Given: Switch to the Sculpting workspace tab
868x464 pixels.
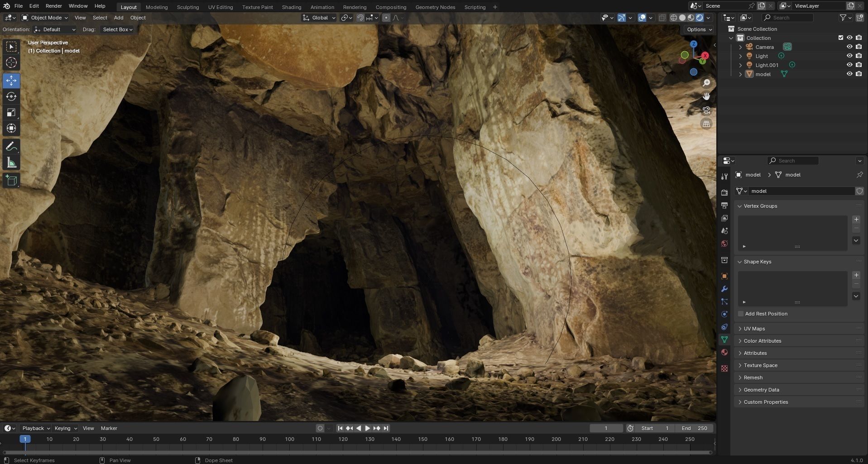Looking at the screenshot, I should pyautogui.click(x=187, y=7).
